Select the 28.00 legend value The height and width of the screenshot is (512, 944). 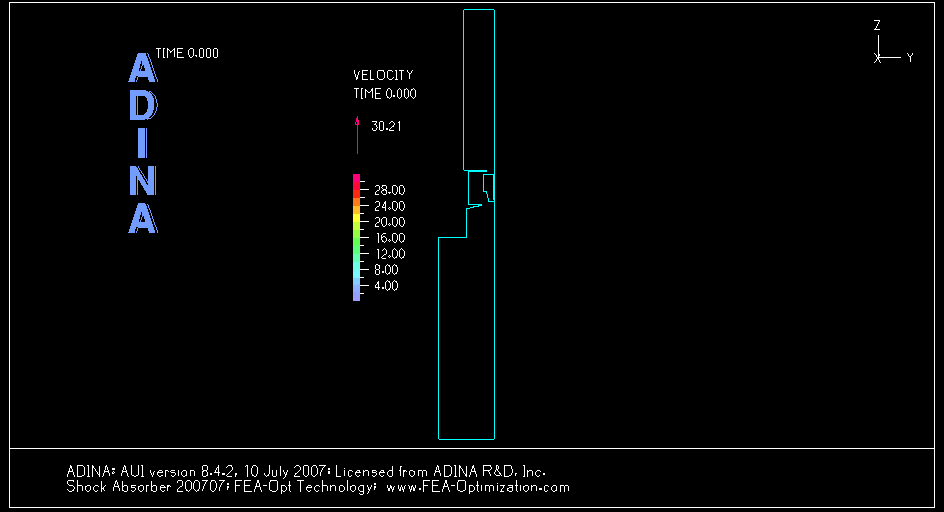tap(389, 190)
